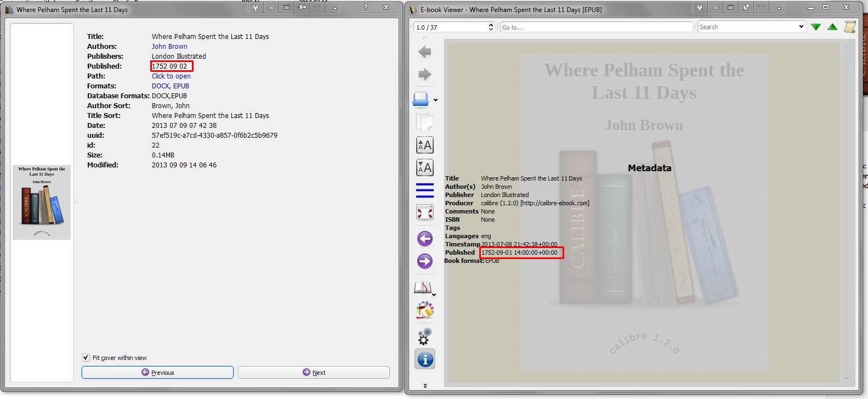Image resolution: width=868 pixels, height=399 pixels.
Task: Open the ebook file with the blue tray icon
Action: [x=421, y=99]
